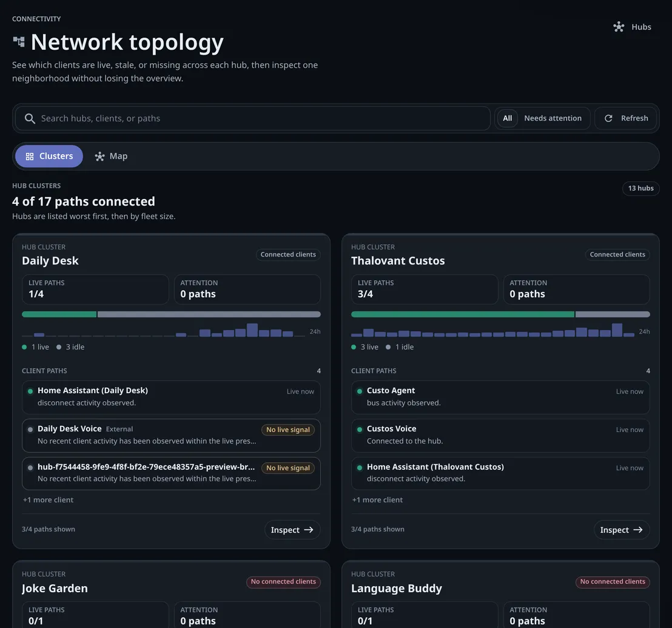Image resolution: width=672 pixels, height=628 pixels.
Task: Click the '3 idle' legend in Daily Desk
Action: tap(70, 347)
